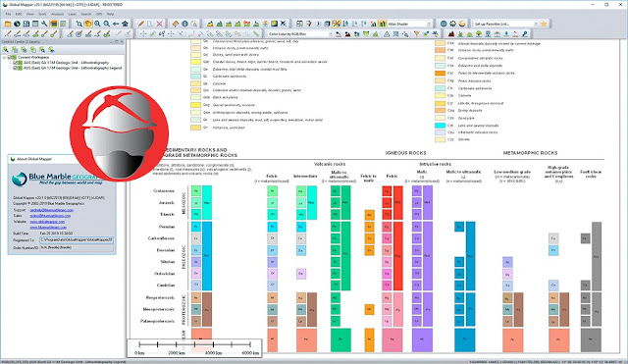Click the Permian row label
The image size is (628, 364).
pos(167,227)
